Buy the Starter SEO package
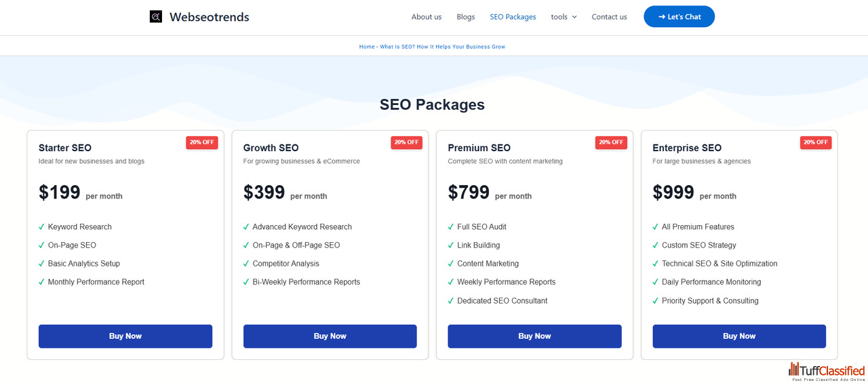The height and width of the screenshot is (383, 868). [x=125, y=336]
